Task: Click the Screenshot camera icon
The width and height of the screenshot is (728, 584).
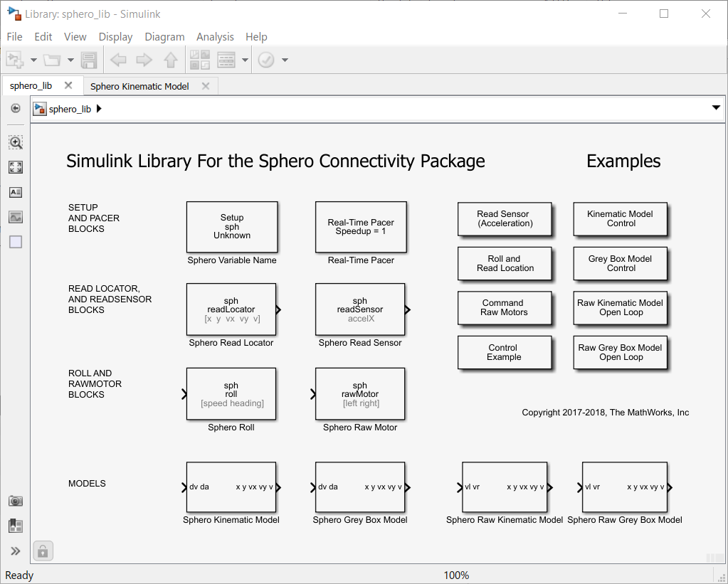Action: point(16,501)
